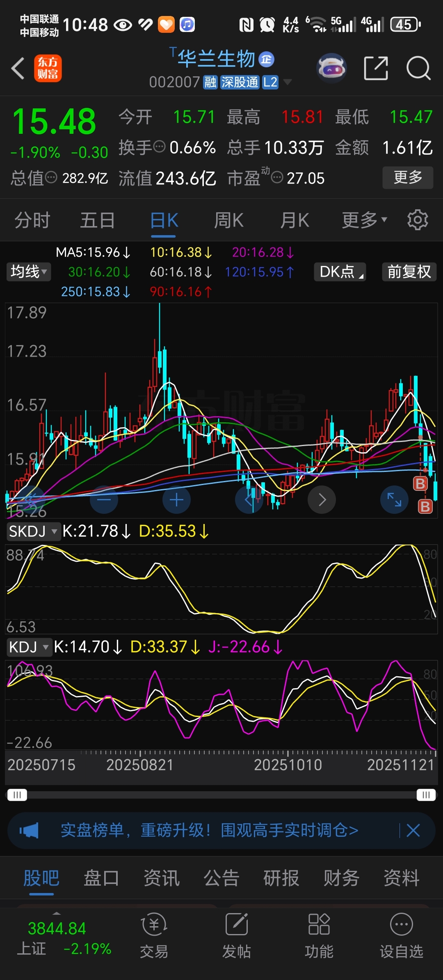The width and height of the screenshot is (443, 980).
Task: Tap the 20251010 date label
Action: [288, 765]
